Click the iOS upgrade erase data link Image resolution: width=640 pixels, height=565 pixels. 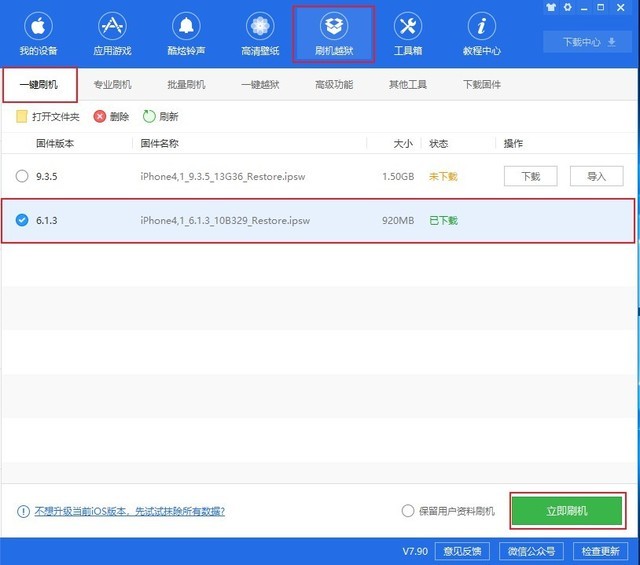tap(128, 511)
